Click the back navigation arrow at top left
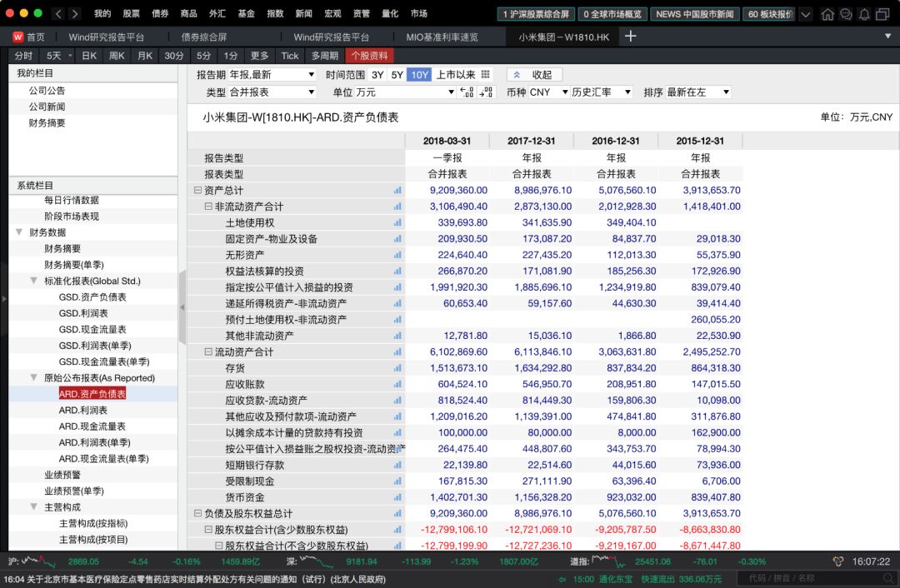The height and width of the screenshot is (588, 900). [x=57, y=14]
